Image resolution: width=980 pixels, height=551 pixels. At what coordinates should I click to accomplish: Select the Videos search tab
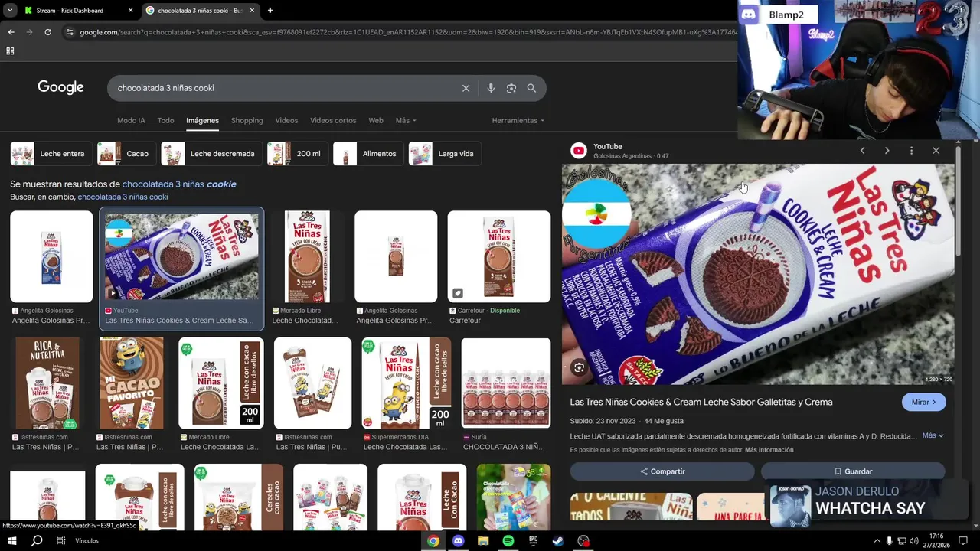point(286,121)
